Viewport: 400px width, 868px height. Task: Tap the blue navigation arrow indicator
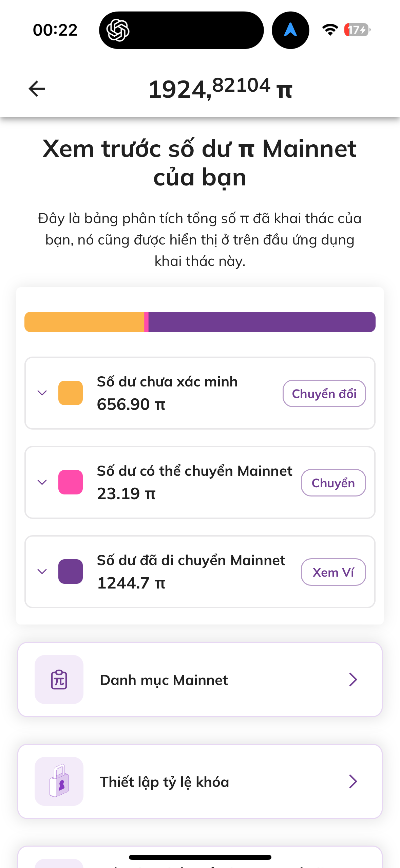point(290,30)
